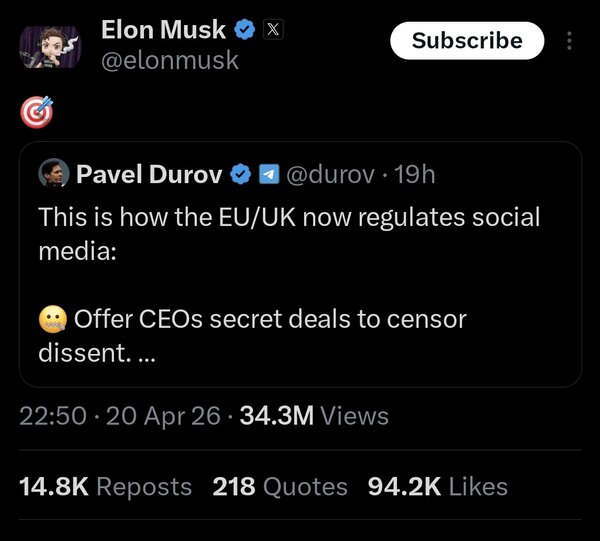Image resolution: width=600 pixels, height=541 pixels.
Task: Open the 218 Quotes list
Action: pos(279,487)
